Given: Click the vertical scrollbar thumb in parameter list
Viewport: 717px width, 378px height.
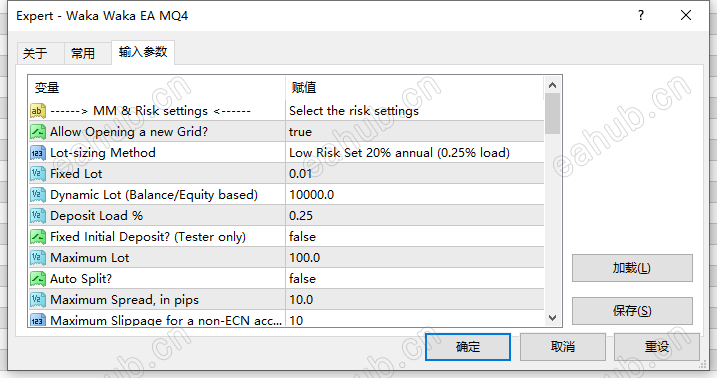Looking at the screenshot, I should pos(552,114).
